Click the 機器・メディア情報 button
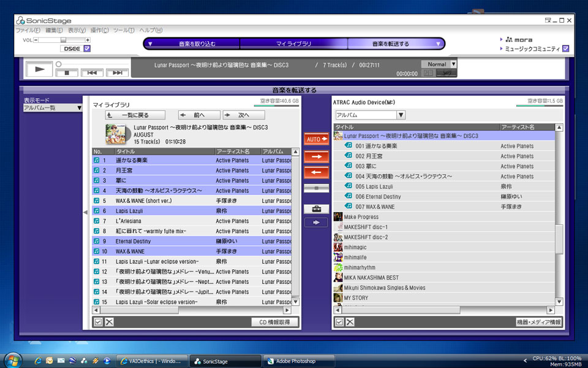 click(539, 322)
